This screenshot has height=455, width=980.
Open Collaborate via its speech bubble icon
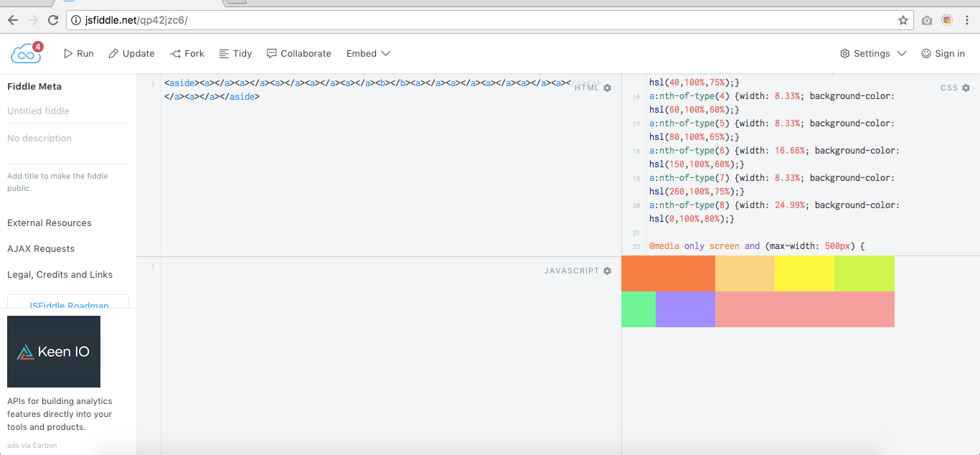271,53
